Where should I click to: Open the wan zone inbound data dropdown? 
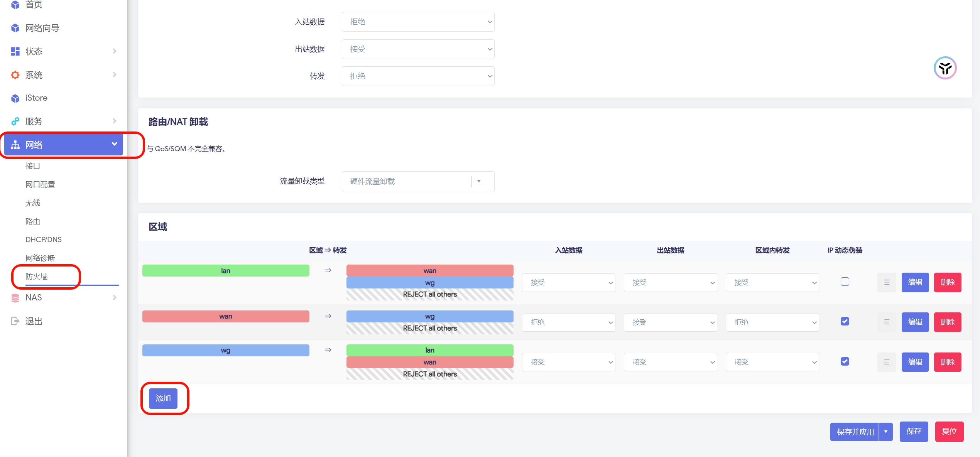[x=568, y=322]
